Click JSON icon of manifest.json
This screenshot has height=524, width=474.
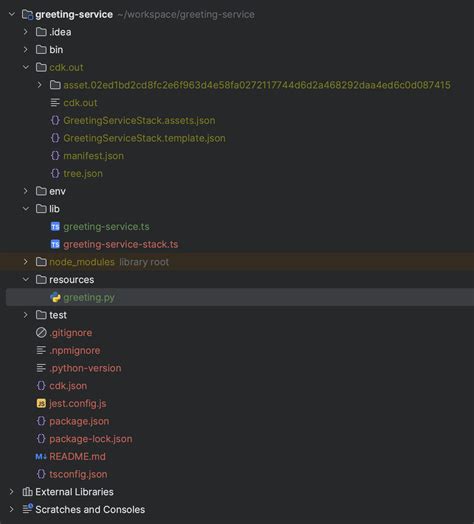point(55,156)
